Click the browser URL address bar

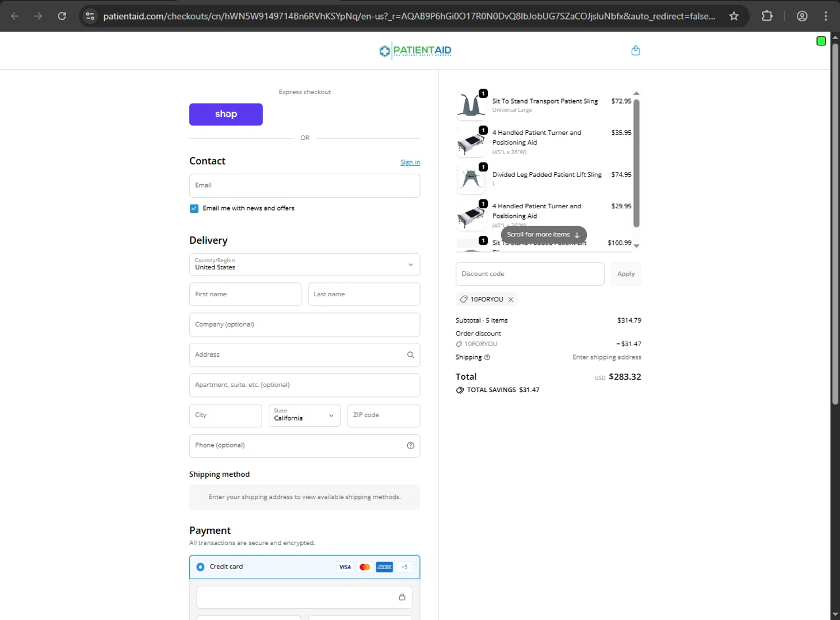tap(409, 16)
